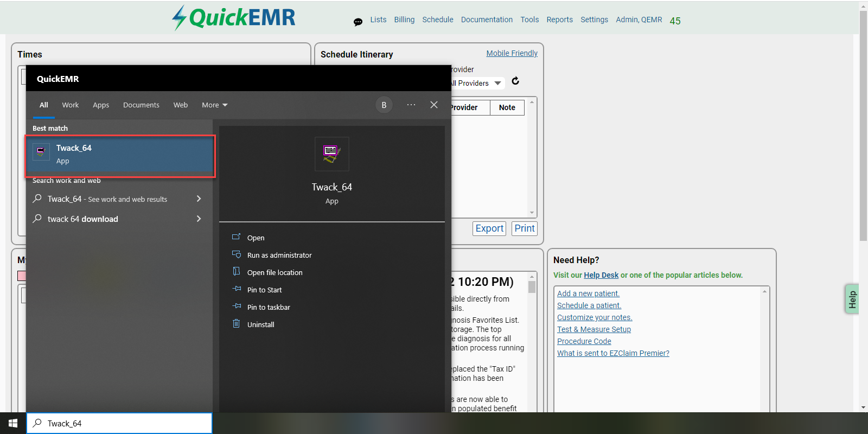This screenshot has width=868, height=434.
Task: Open the Reports menu
Action: [559, 20]
